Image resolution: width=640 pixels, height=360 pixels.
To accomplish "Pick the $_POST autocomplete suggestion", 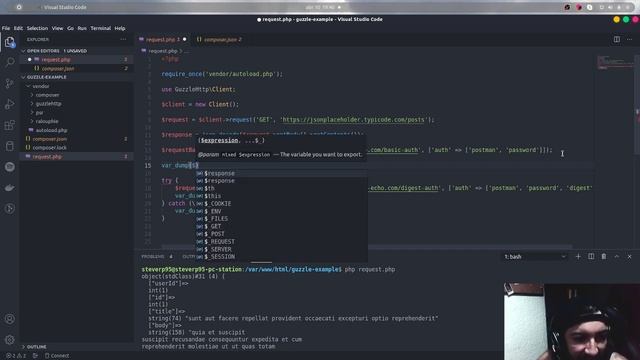I will pos(281,234).
